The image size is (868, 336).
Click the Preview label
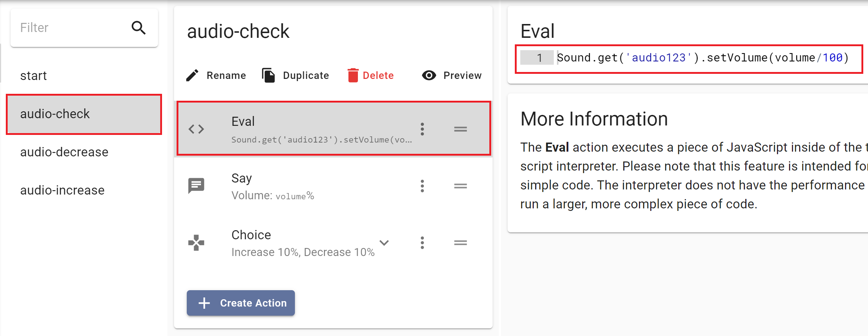click(x=462, y=75)
